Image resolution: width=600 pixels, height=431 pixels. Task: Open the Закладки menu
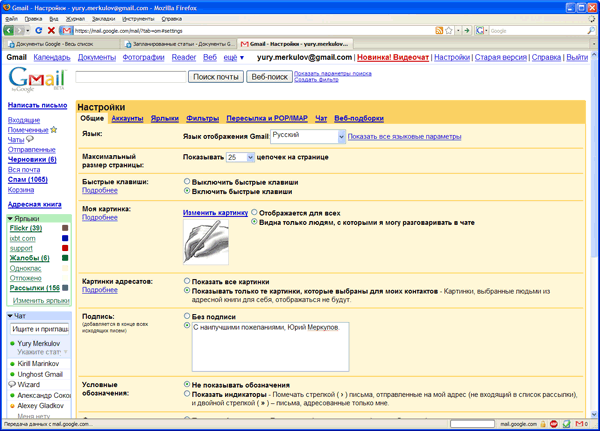pyautogui.click(x=103, y=19)
